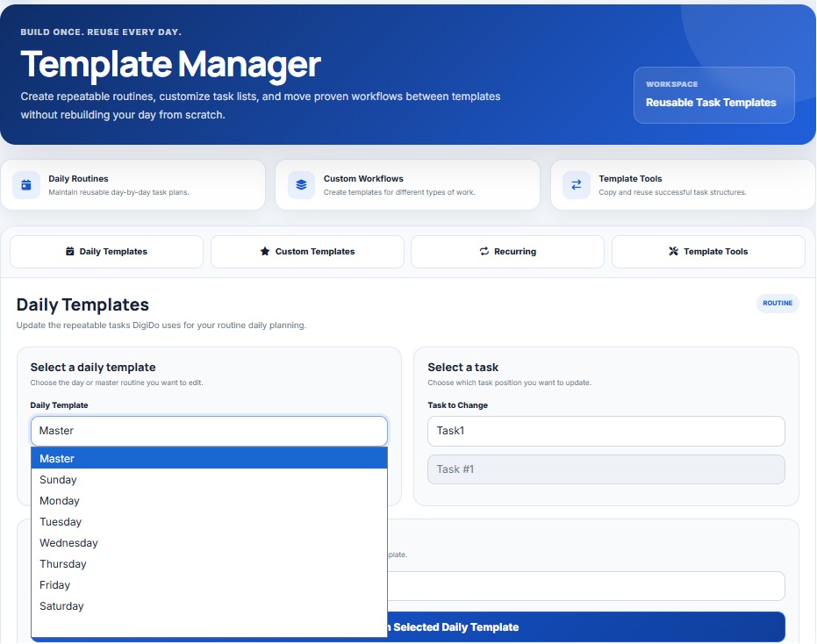
Task: Click the Daily Routines calendar icon
Action: click(26, 185)
